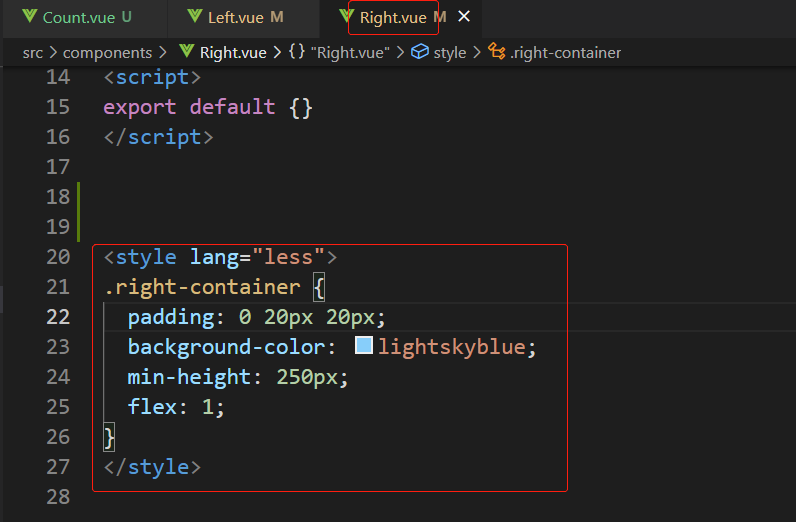Image resolution: width=796 pixels, height=522 pixels.
Task: Open the style breadcrumb segment
Action: pos(449,53)
